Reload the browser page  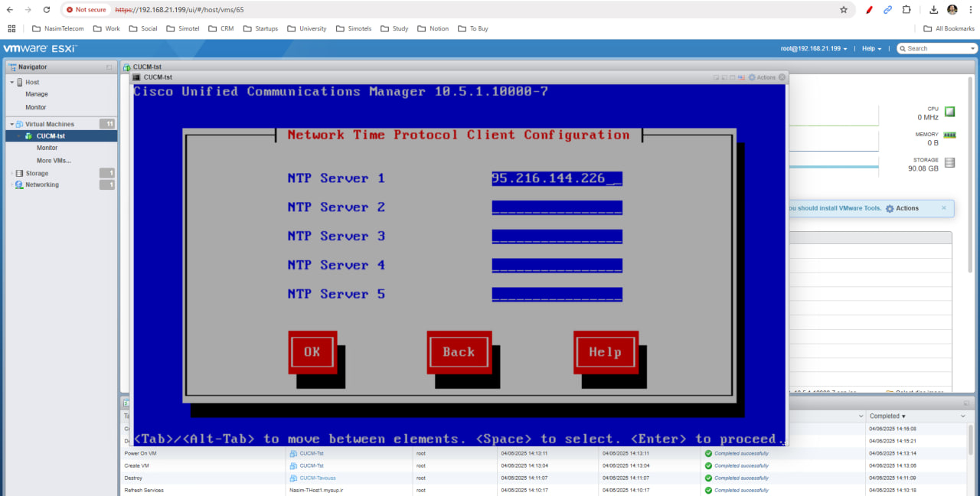[47, 10]
